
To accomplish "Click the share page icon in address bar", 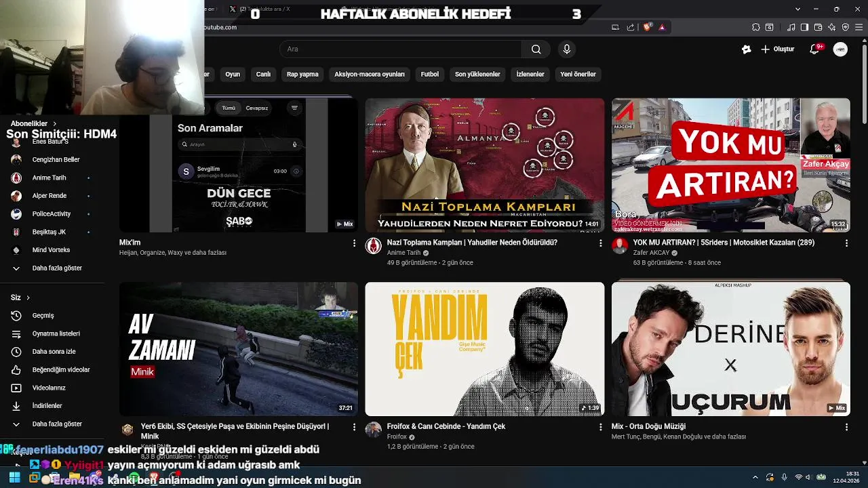I will pos(631,27).
